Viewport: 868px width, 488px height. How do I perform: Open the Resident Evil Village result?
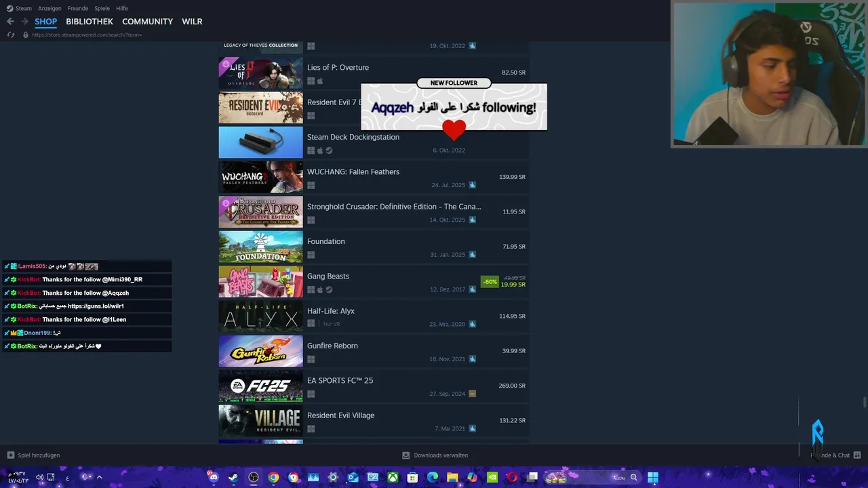coord(374,420)
